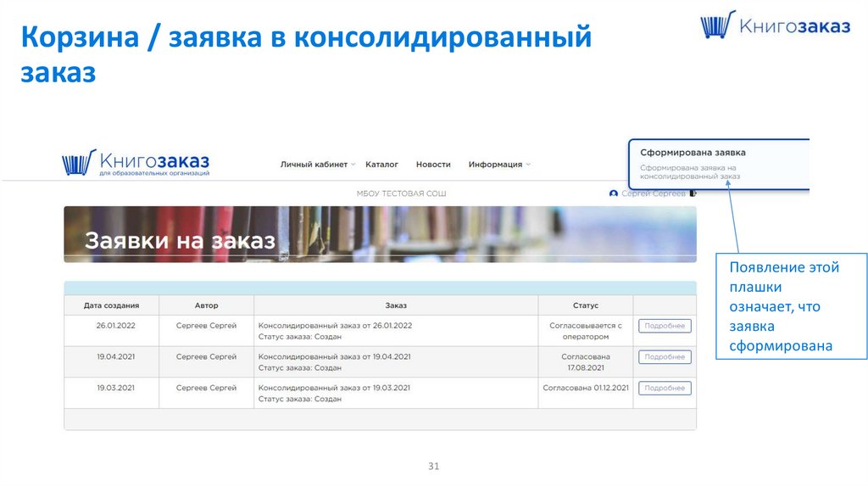The height and width of the screenshot is (487, 868).
Task: Click the slide page number 31
Action: 433,467
